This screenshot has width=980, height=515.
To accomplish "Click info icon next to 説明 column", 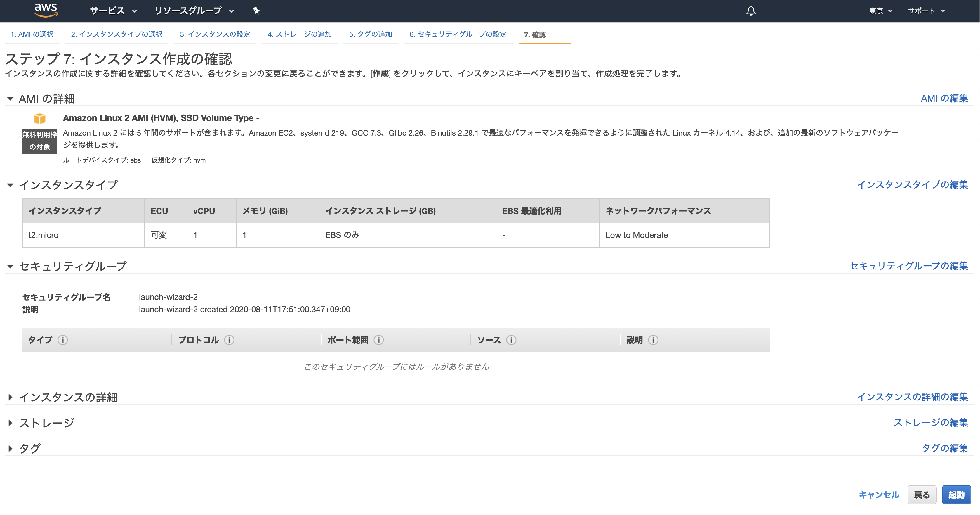I will (653, 340).
